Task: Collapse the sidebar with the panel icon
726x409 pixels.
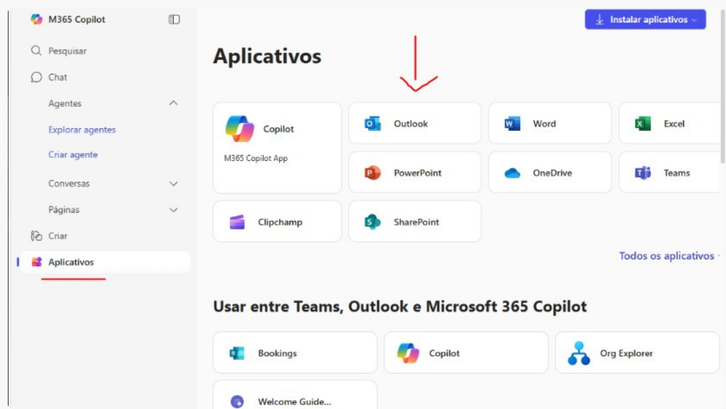Action: click(174, 19)
